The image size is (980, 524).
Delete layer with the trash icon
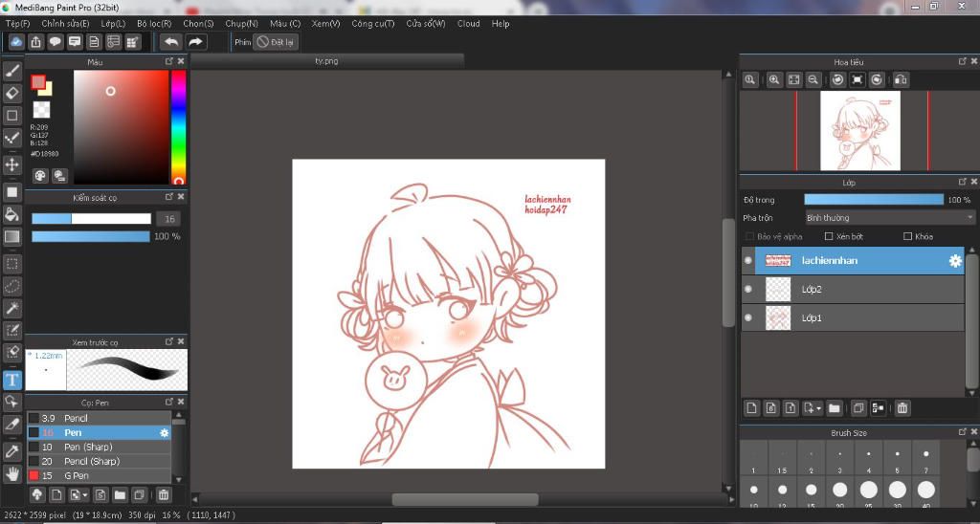(x=902, y=408)
